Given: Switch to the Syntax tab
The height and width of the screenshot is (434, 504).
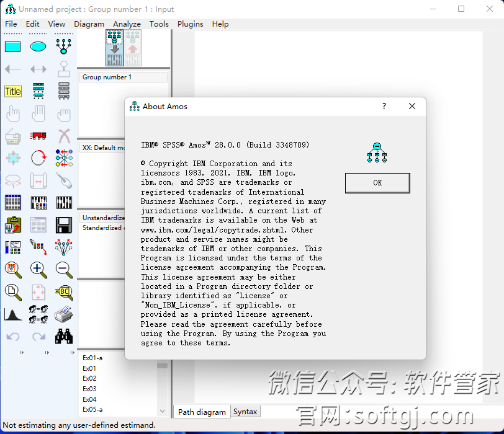Looking at the screenshot, I should pos(245,412).
